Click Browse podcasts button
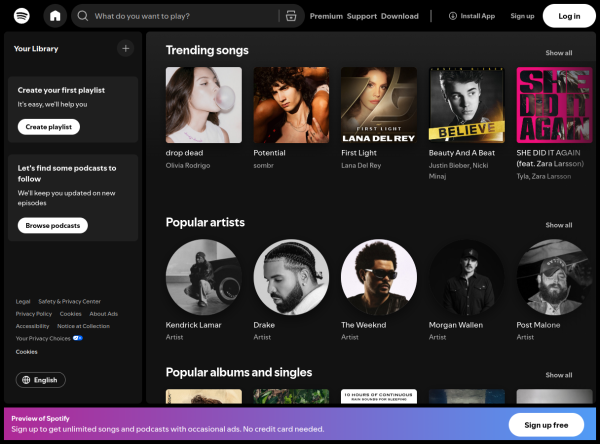The image size is (600, 444). pyautogui.click(x=52, y=225)
